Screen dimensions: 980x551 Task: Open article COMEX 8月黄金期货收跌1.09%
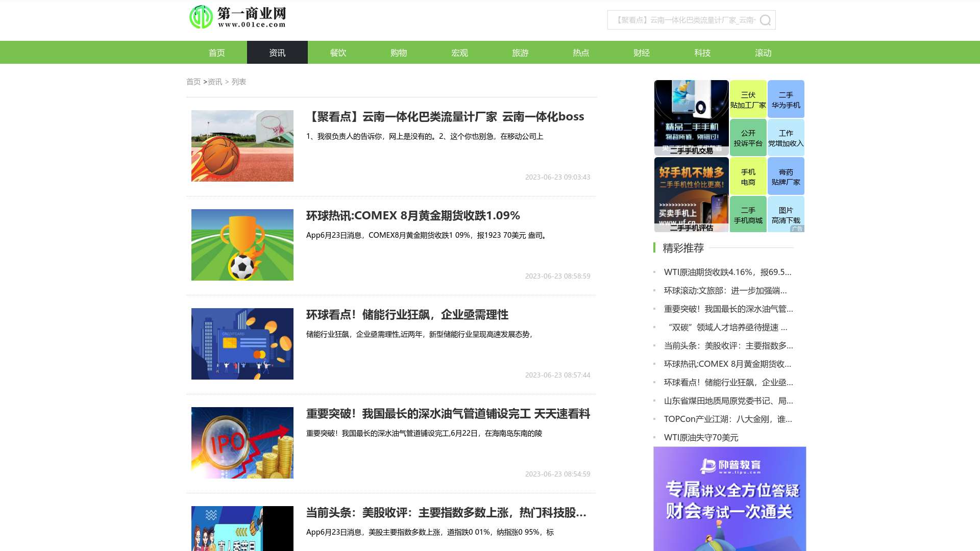coord(413,215)
